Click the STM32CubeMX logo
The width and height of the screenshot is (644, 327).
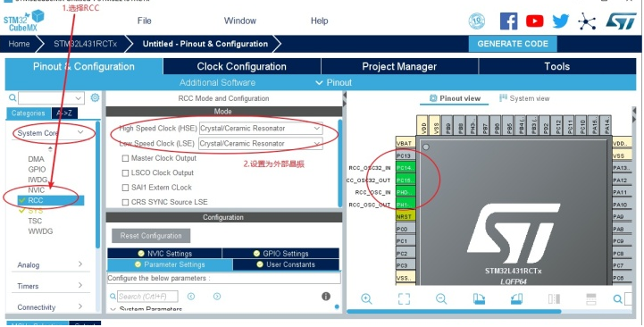(23, 21)
